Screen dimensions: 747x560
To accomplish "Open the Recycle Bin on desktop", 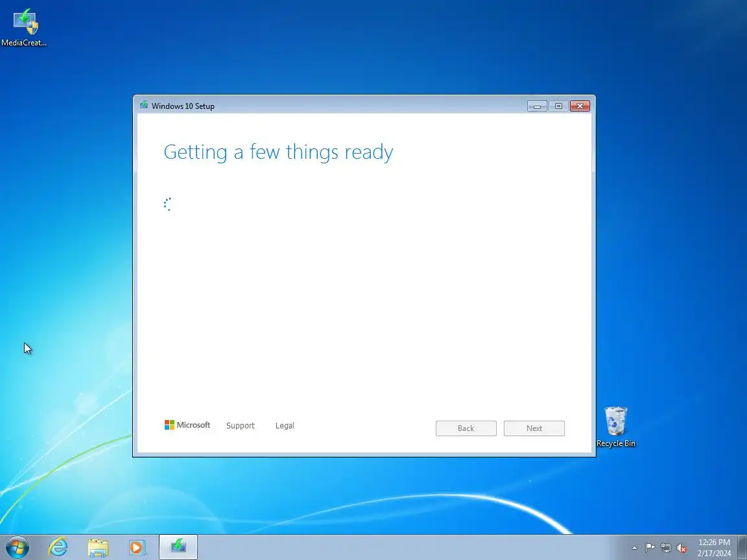I will [x=615, y=426].
